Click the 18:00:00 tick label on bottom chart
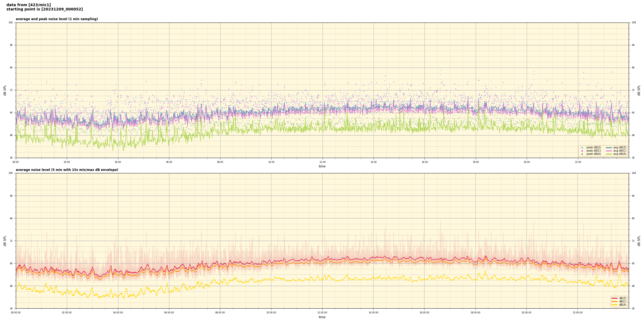 (x=475, y=313)
